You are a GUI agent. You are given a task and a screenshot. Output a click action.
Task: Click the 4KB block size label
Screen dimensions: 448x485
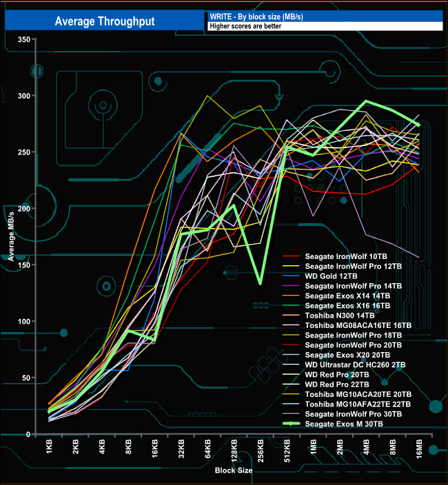(102, 447)
